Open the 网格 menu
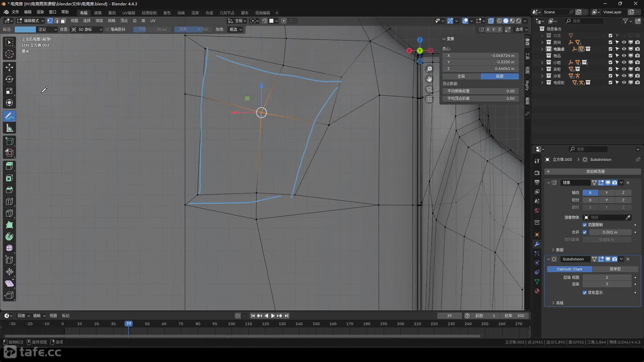644x362 pixels. [x=111, y=21]
